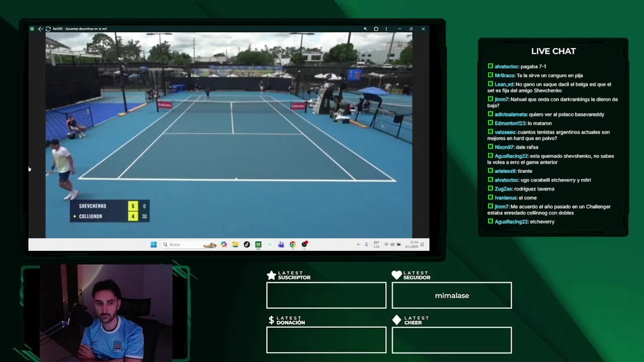The image size is (644, 362).
Task: Open File Explorer from the taskbar
Action: click(235, 244)
